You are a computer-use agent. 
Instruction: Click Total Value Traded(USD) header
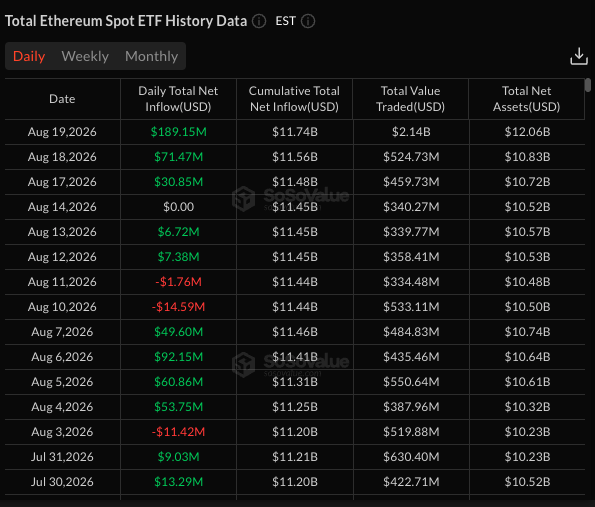410,99
